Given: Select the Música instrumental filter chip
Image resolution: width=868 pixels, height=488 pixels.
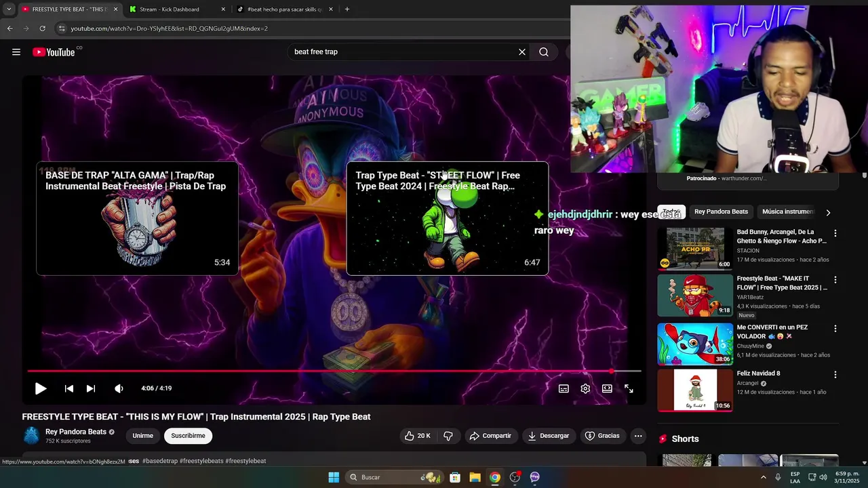Looking at the screenshot, I should (x=787, y=211).
